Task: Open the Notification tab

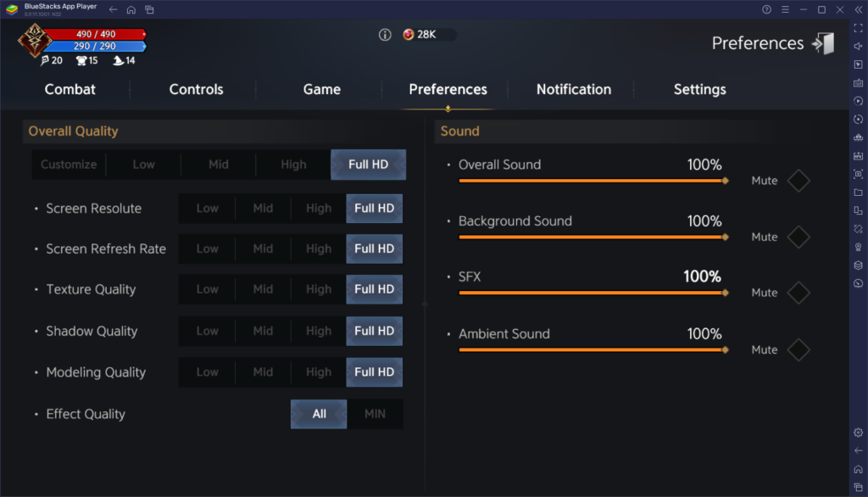Action: coord(574,89)
